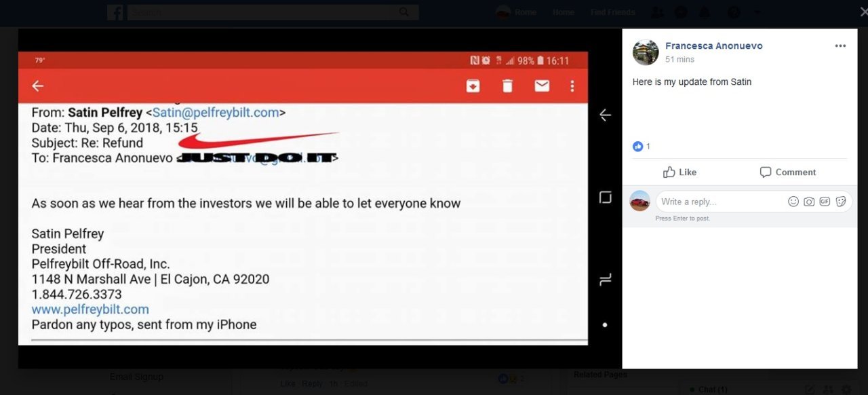868x395 pixels.
Task: Delete the email with the trash icon
Action: point(507,86)
